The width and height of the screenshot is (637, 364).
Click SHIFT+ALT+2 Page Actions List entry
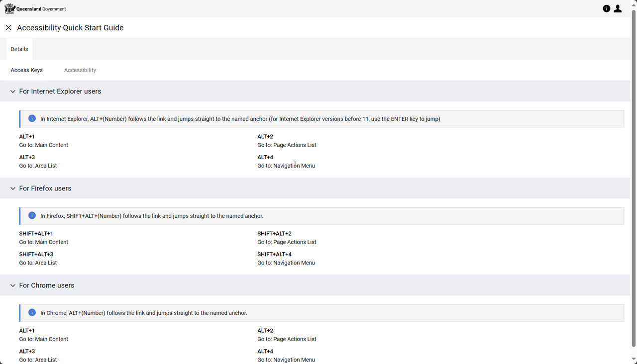287,238
